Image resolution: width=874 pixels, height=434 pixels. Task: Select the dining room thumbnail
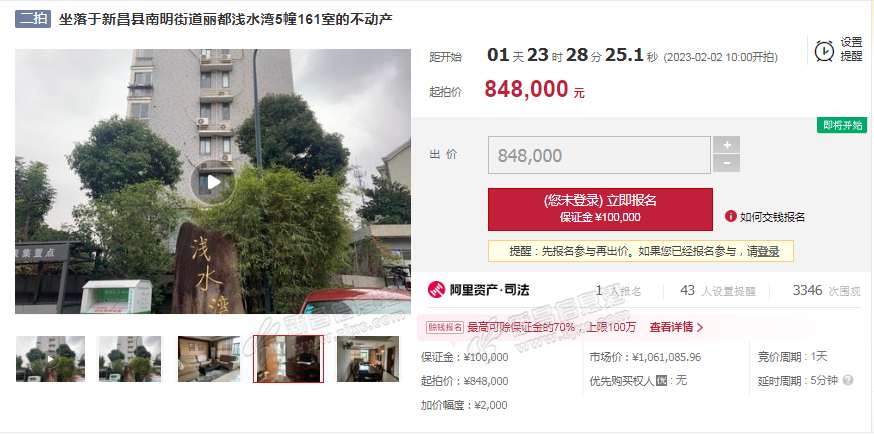(368, 359)
